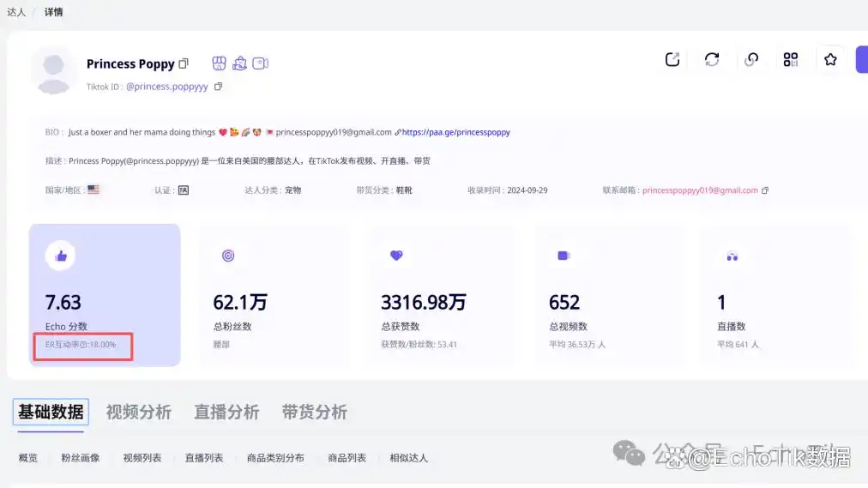Show the QR code for this creator

[x=791, y=59]
